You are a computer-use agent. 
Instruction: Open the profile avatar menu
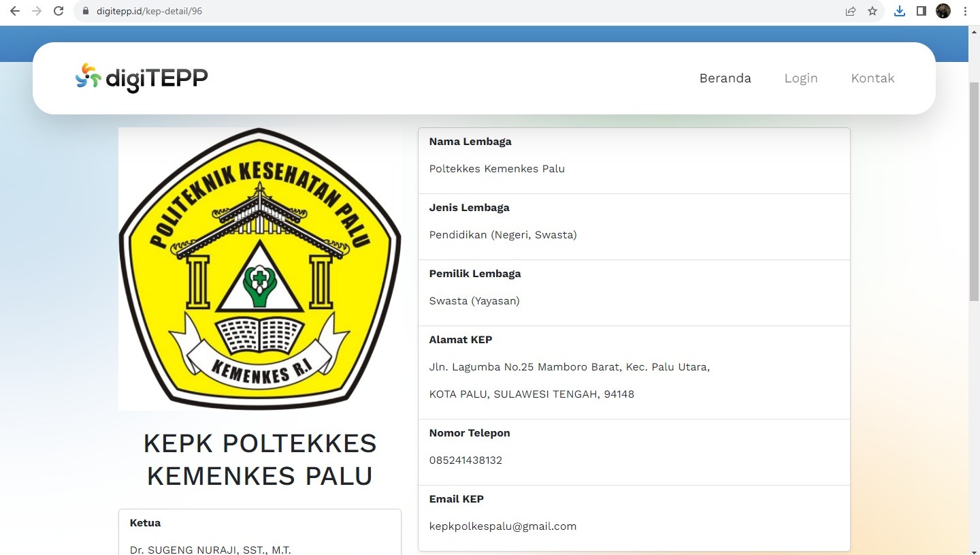pyautogui.click(x=943, y=11)
